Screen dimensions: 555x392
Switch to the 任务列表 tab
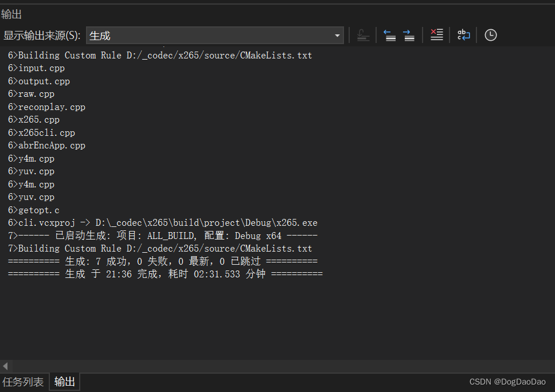pyautogui.click(x=23, y=381)
